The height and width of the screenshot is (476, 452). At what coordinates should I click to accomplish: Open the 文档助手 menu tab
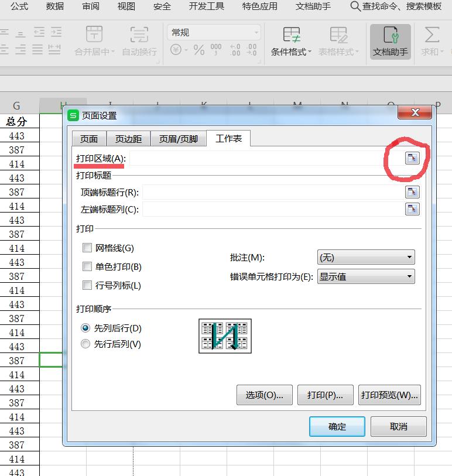[x=313, y=6]
